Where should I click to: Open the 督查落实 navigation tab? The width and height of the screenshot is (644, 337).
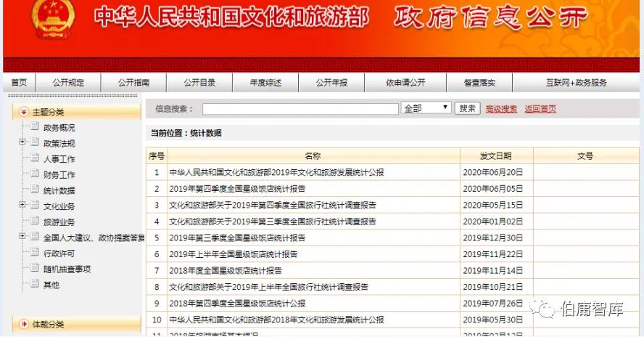479,83
